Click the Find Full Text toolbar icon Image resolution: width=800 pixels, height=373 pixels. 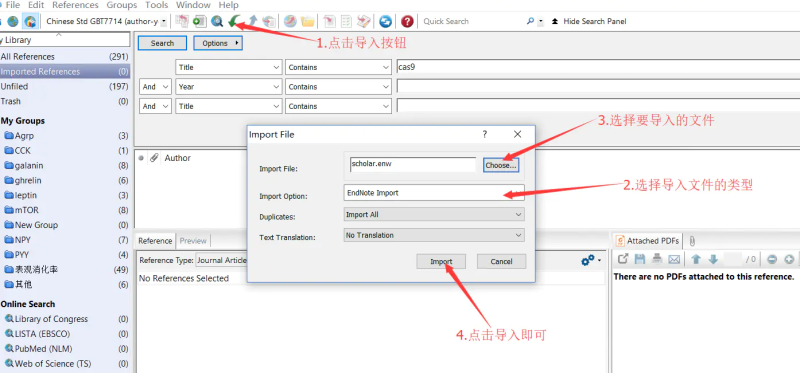(269, 21)
